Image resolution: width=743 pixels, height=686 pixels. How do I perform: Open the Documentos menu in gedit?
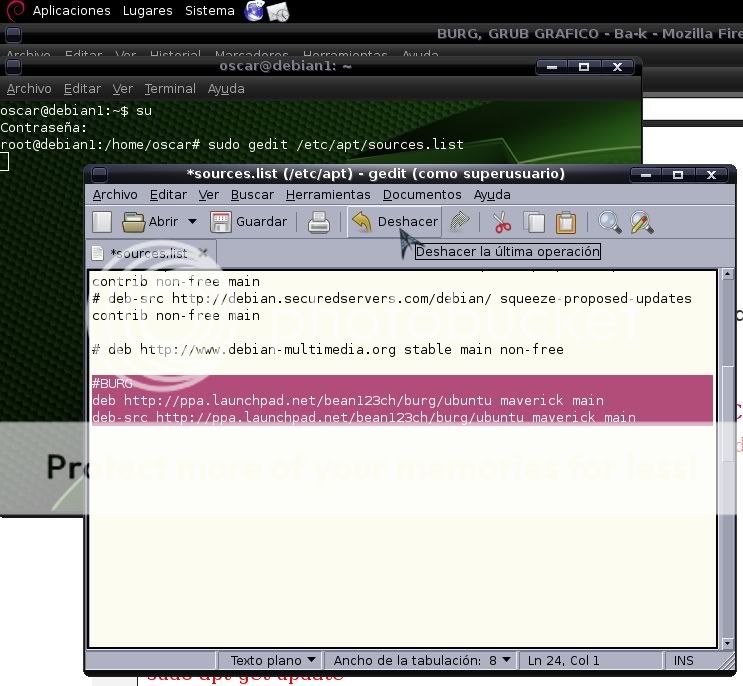(422, 195)
